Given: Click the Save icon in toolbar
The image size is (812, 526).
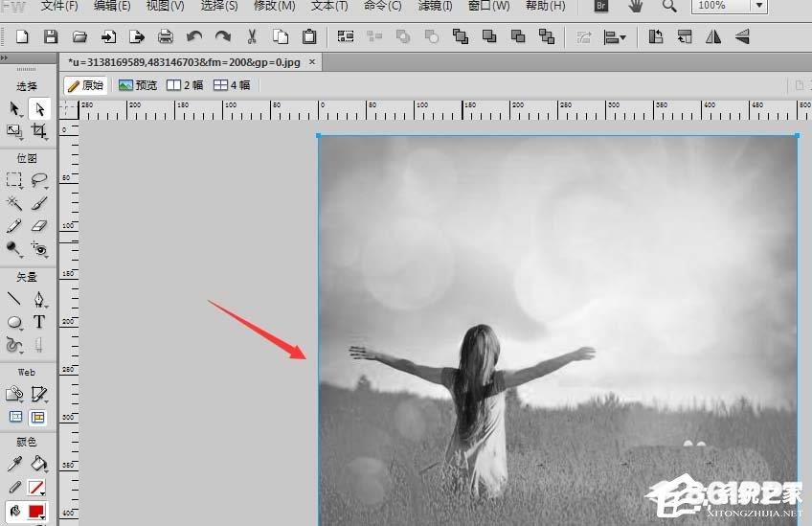Looking at the screenshot, I should point(51,36).
